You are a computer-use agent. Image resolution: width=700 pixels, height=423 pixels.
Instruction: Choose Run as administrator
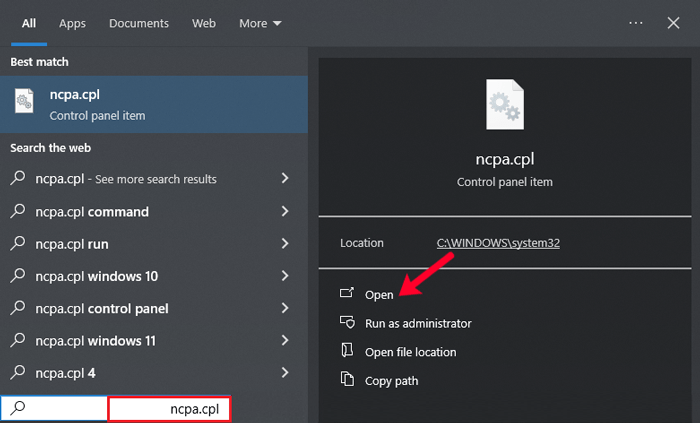418,323
